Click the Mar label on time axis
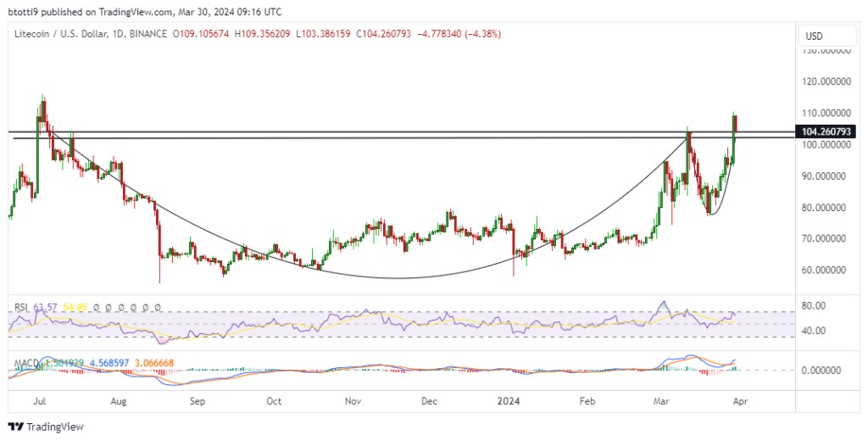 661,401
